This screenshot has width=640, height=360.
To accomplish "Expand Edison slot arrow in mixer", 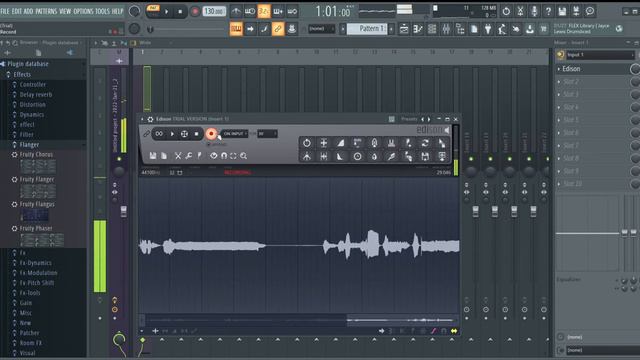I will [x=559, y=69].
